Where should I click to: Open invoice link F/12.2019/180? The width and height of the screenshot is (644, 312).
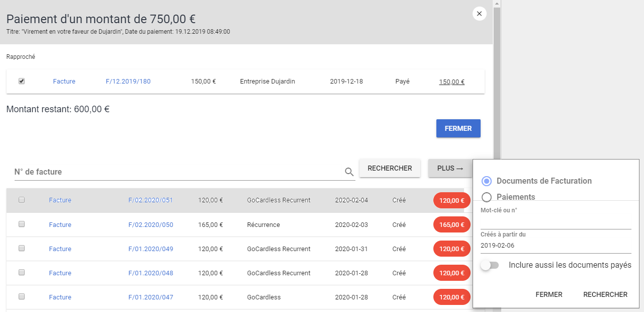[x=128, y=82]
